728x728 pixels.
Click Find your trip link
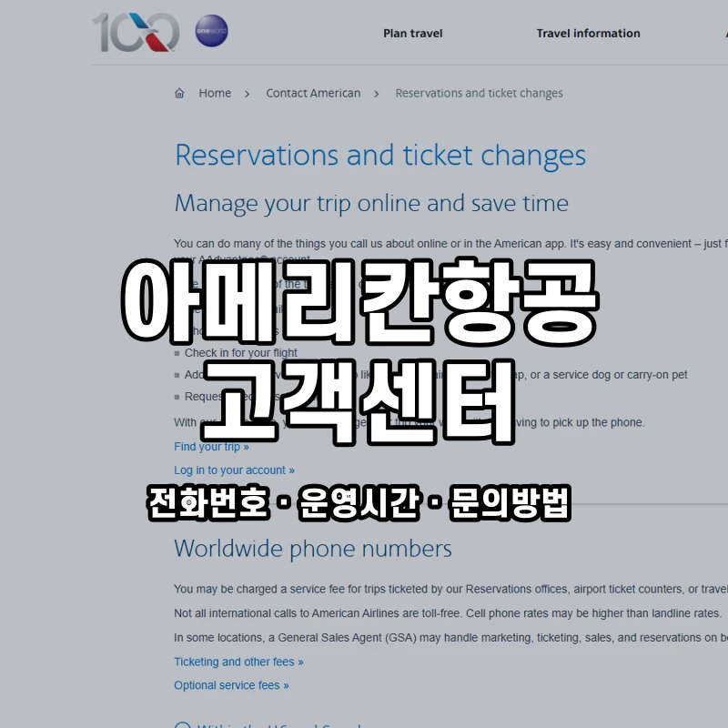212,447
